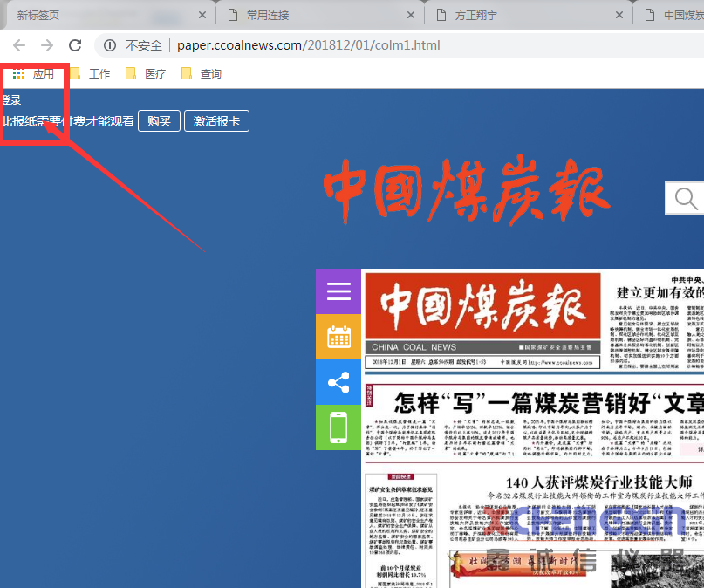Reload the page with the refresh icon
The width and height of the screenshot is (704, 588).
pos(75,45)
